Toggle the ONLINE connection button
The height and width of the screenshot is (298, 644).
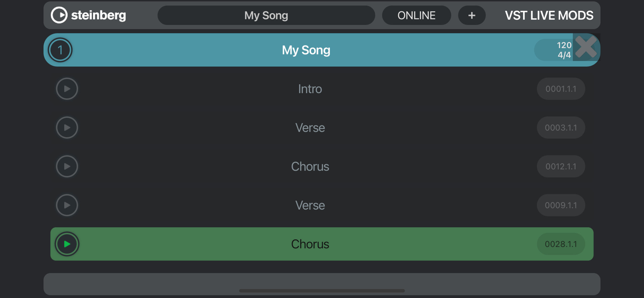416,15
